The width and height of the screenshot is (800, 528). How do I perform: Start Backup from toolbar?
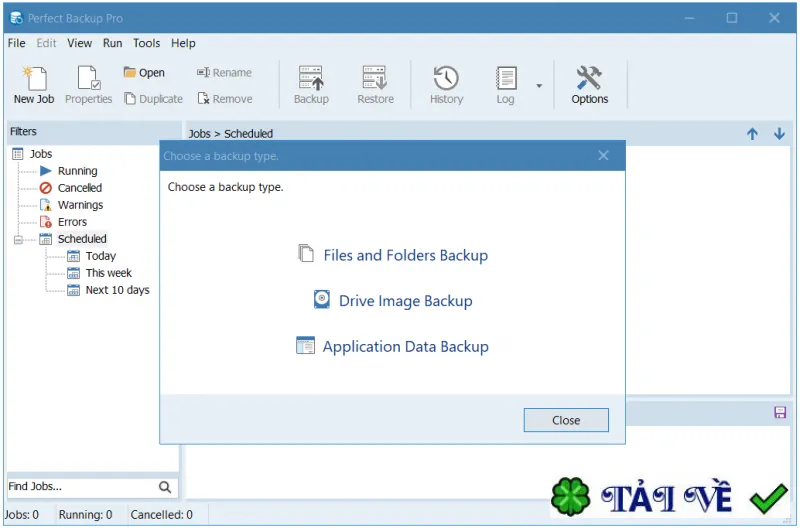(x=311, y=85)
